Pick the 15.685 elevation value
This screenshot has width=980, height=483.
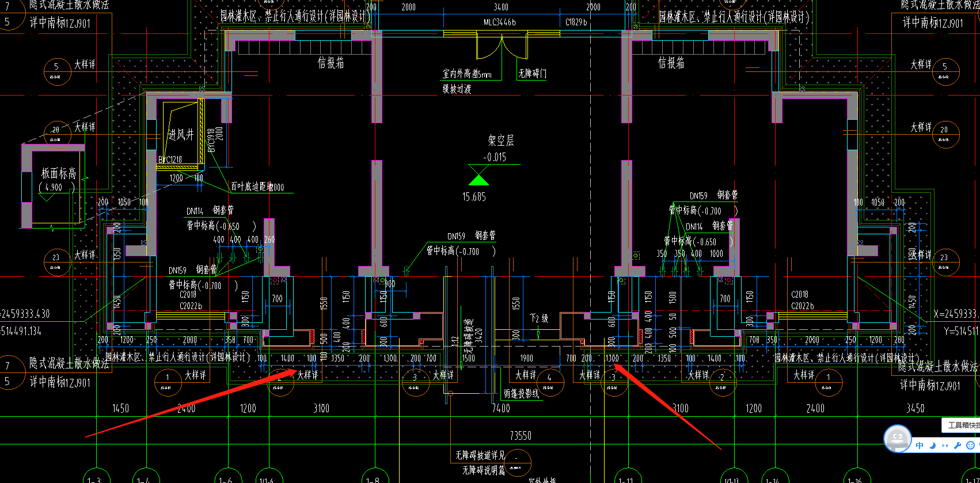[474, 197]
